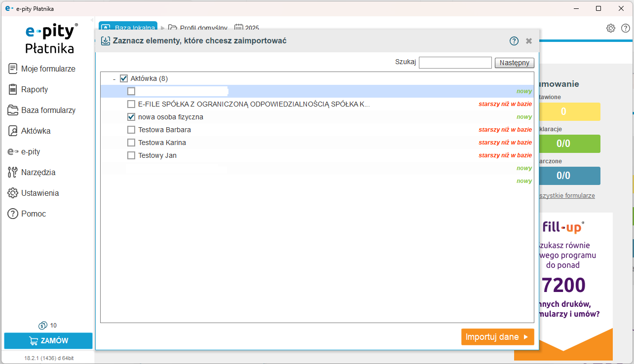Click the settings gear in top-right corner
This screenshot has width=634, height=364.
611,28
